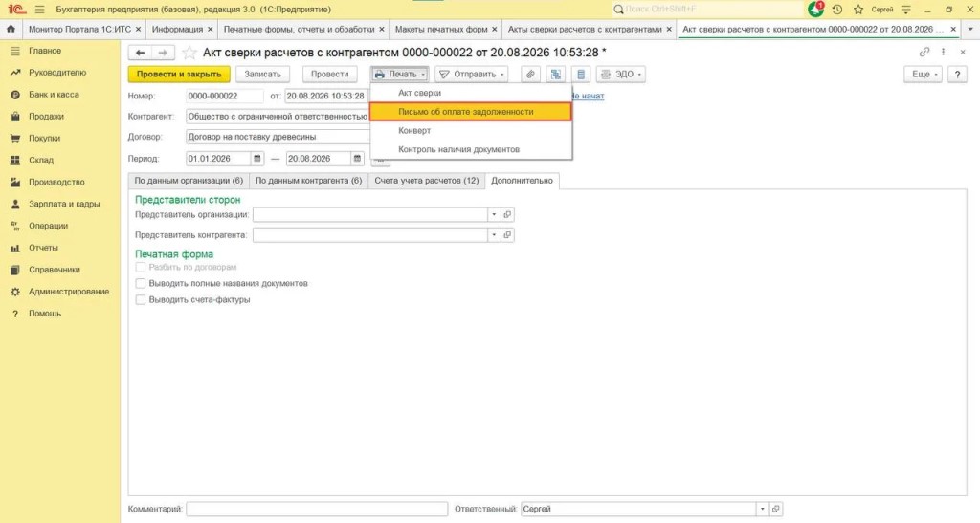Expand the Отправить dropdown button
This screenshot has height=523, width=980.
tap(471, 75)
